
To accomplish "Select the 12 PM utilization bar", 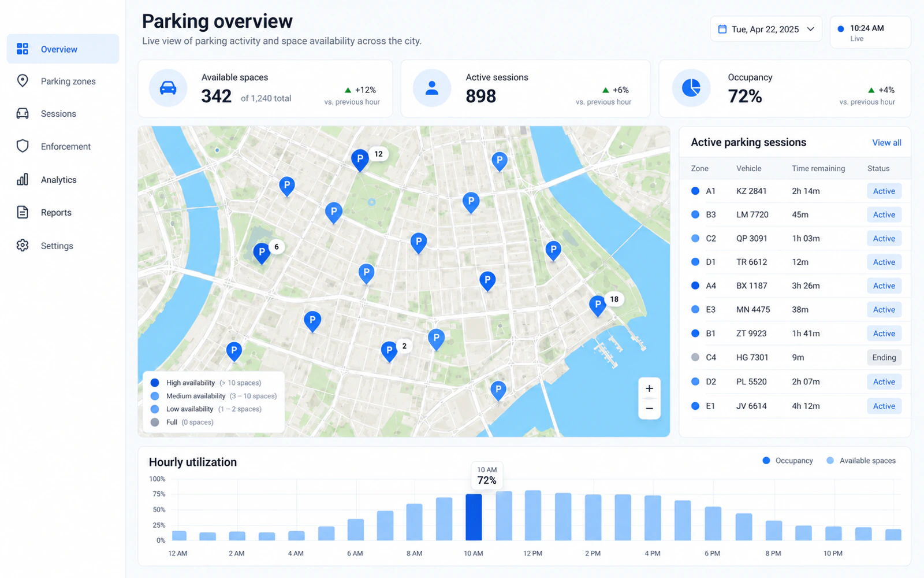I will [533, 516].
